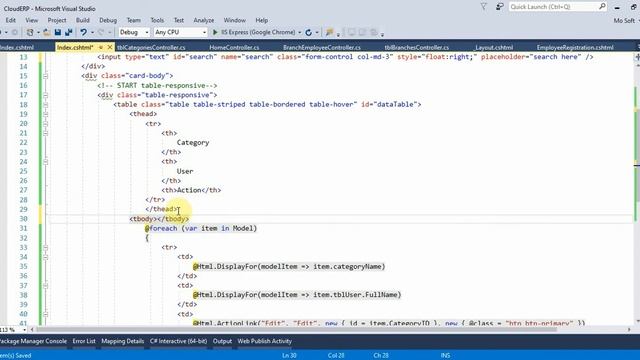Click the Quick Launch magnifier icon

(x=602, y=7)
